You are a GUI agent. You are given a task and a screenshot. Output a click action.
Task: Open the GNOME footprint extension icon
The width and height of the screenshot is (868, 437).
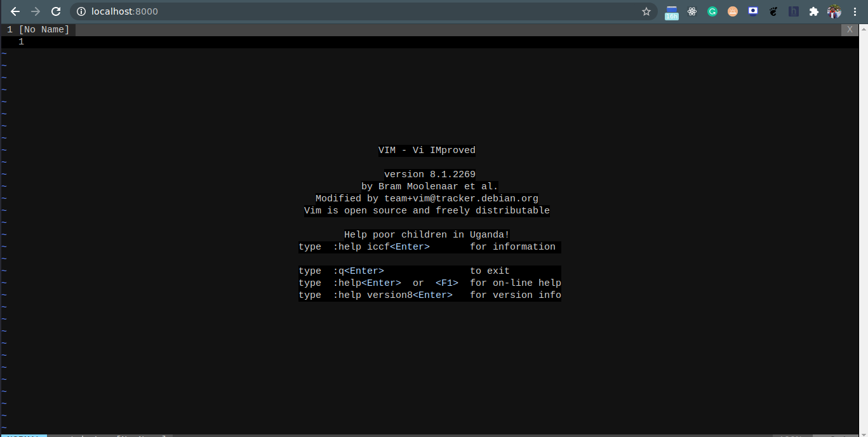click(x=773, y=11)
